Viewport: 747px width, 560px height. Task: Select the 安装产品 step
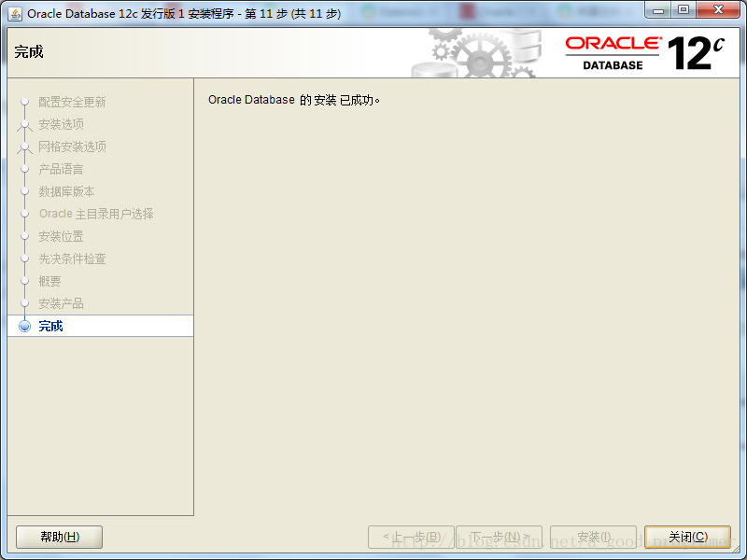point(61,303)
